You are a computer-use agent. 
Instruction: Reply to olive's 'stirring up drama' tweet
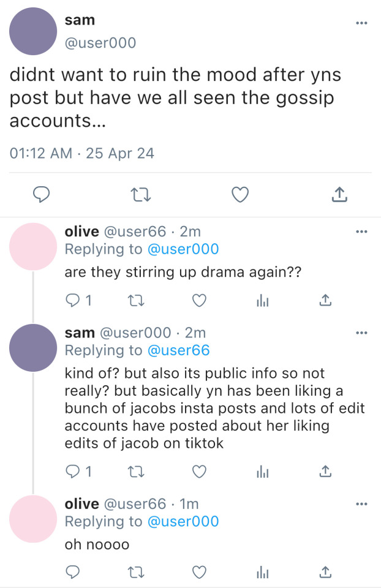point(73,301)
